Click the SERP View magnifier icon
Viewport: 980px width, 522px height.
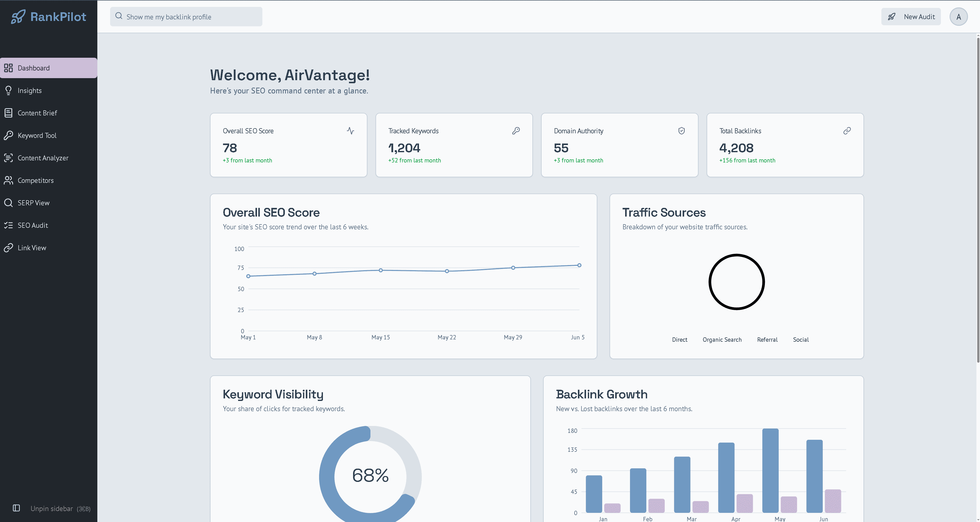pyautogui.click(x=8, y=203)
